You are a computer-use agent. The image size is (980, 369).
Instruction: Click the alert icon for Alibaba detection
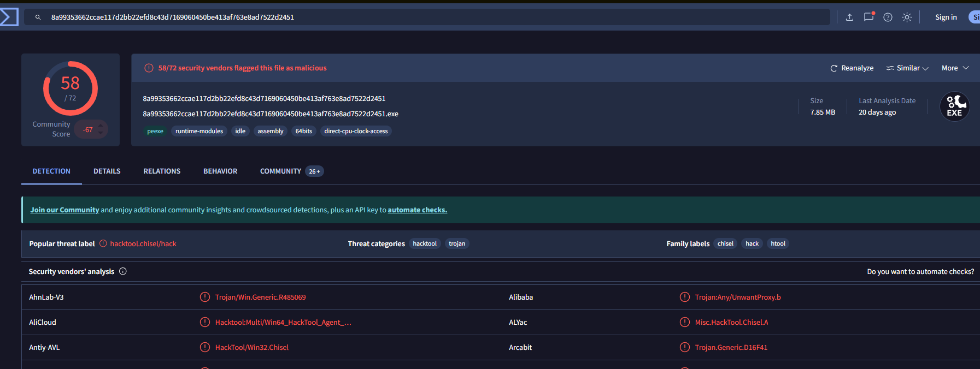(x=684, y=297)
